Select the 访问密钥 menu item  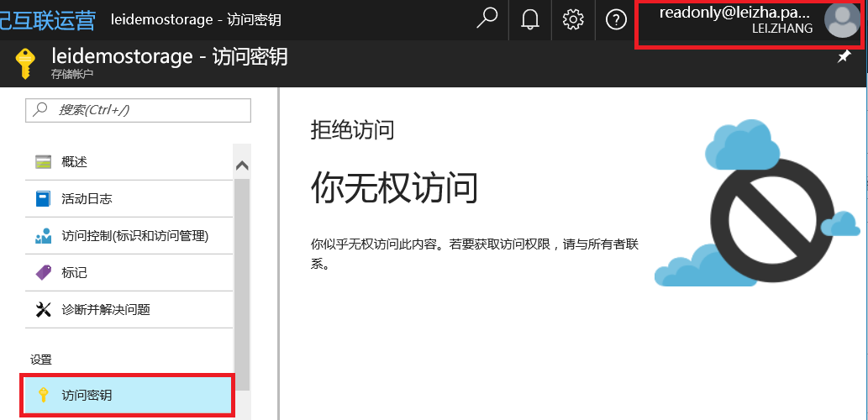(128, 395)
